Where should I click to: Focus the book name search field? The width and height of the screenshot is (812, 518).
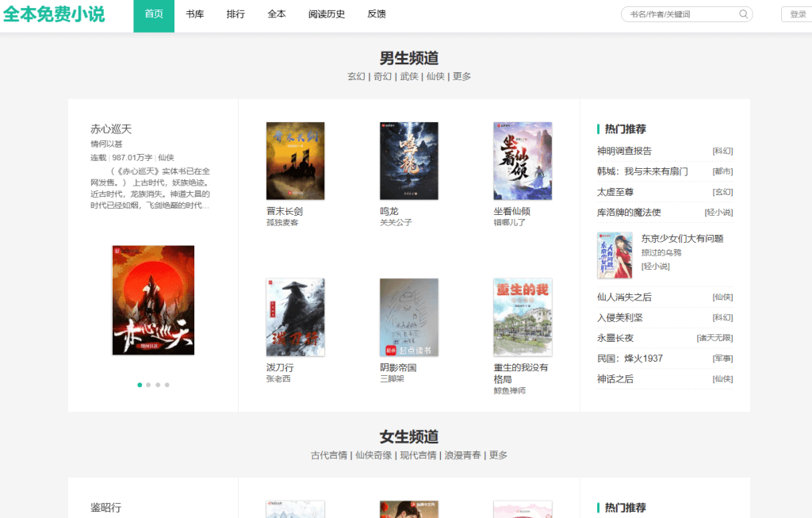[x=680, y=14]
